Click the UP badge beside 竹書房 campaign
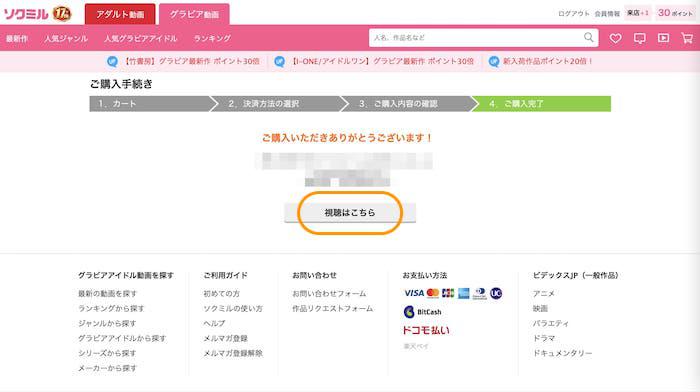Image resolution: width=700 pixels, height=392 pixels. click(112, 61)
